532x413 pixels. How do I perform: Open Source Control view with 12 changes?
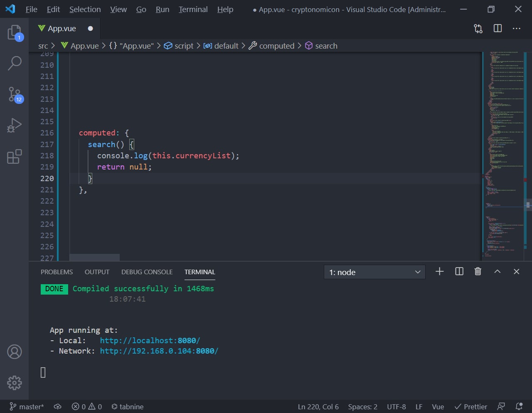click(x=15, y=94)
